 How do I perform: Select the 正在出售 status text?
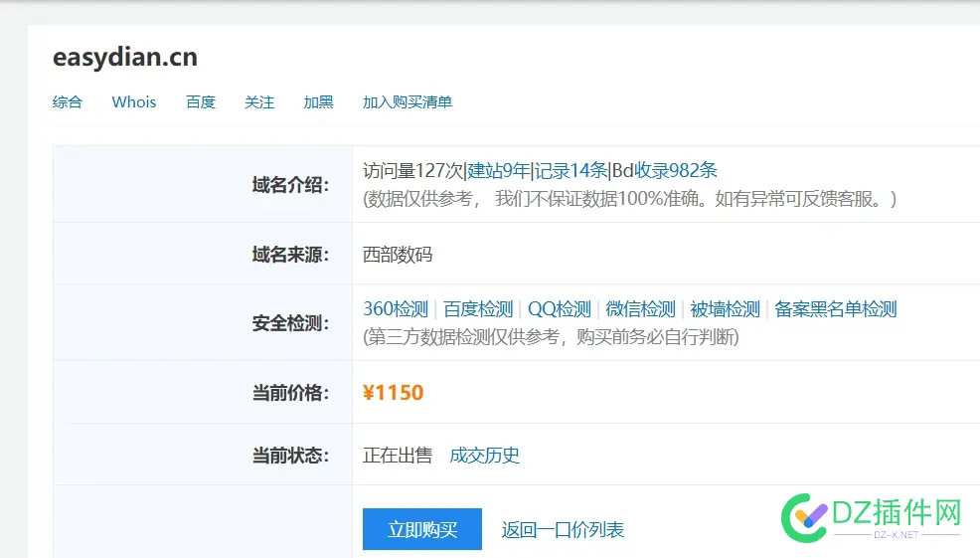(x=398, y=456)
